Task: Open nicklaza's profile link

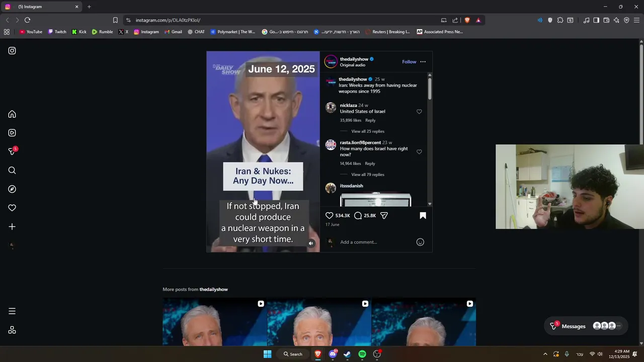Action: (x=348, y=105)
